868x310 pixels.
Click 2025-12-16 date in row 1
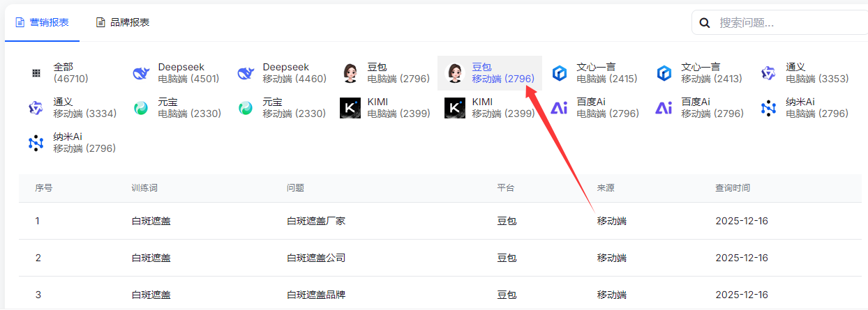(x=742, y=221)
